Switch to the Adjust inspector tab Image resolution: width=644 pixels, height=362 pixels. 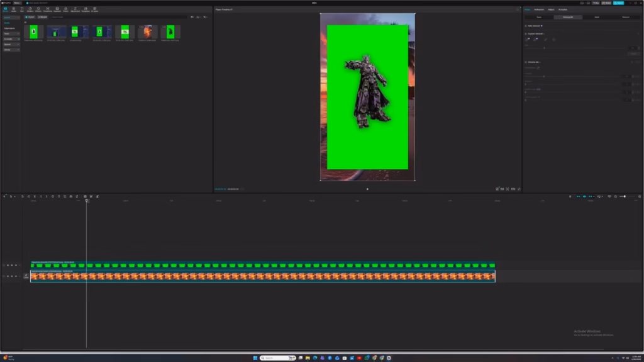click(x=551, y=9)
